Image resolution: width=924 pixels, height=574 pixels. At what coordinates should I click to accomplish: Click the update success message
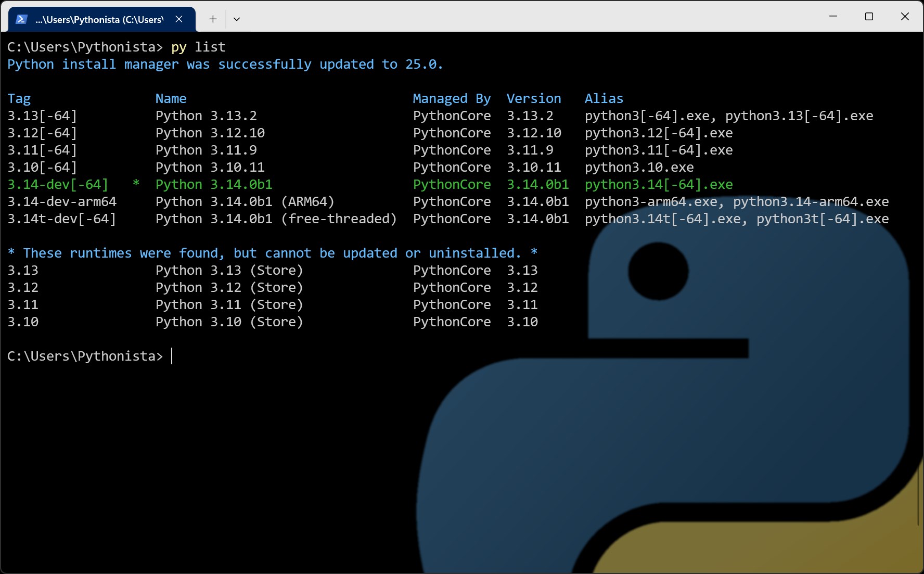(x=225, y=64)
